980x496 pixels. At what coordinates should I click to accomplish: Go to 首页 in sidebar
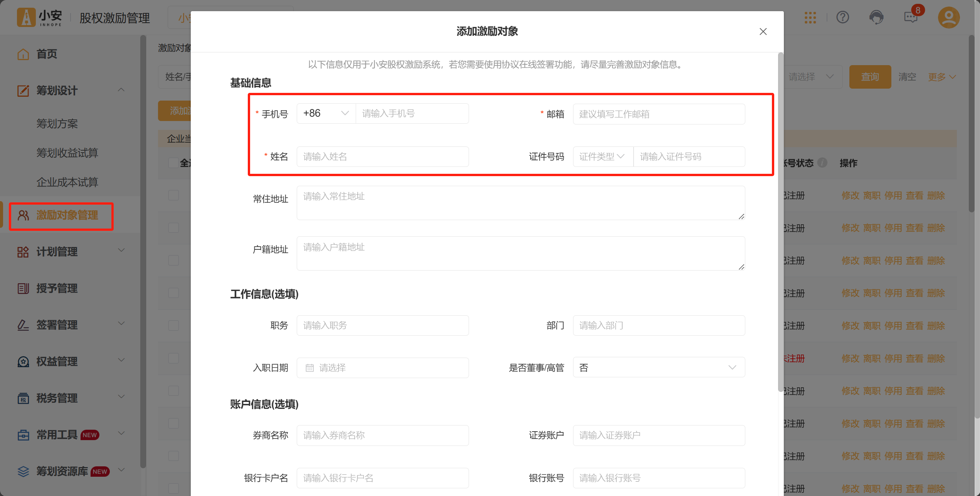[x=47, y=54]
